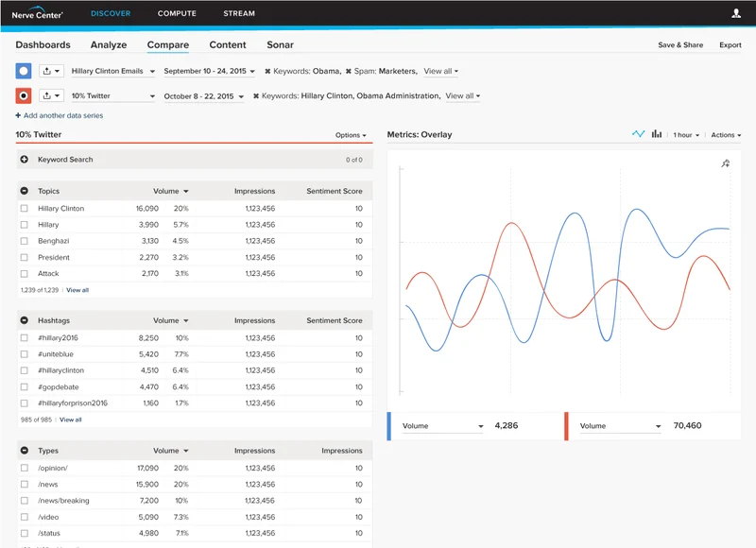Click Add another data series link
This screenshot has height=548, width=756.
[63, 115]
